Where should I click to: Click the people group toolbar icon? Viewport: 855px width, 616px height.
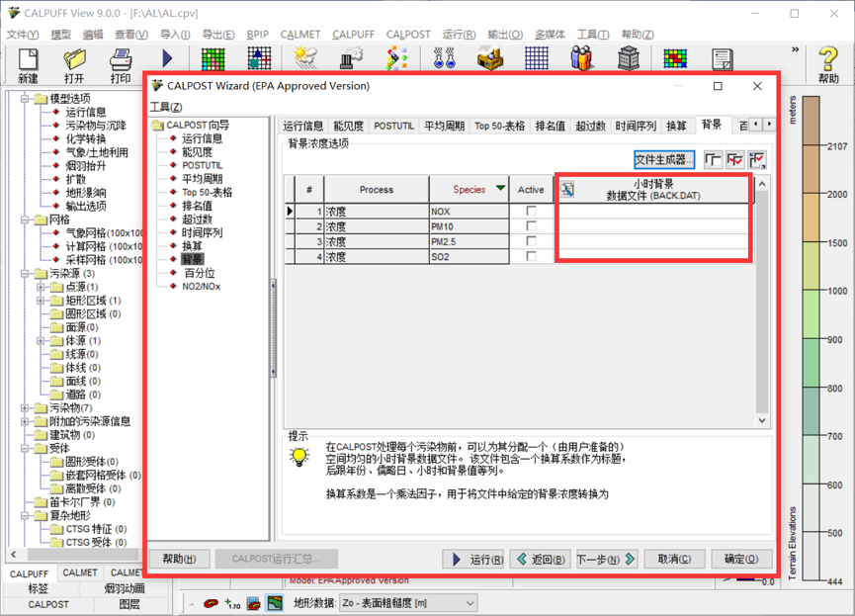point(582,58)
